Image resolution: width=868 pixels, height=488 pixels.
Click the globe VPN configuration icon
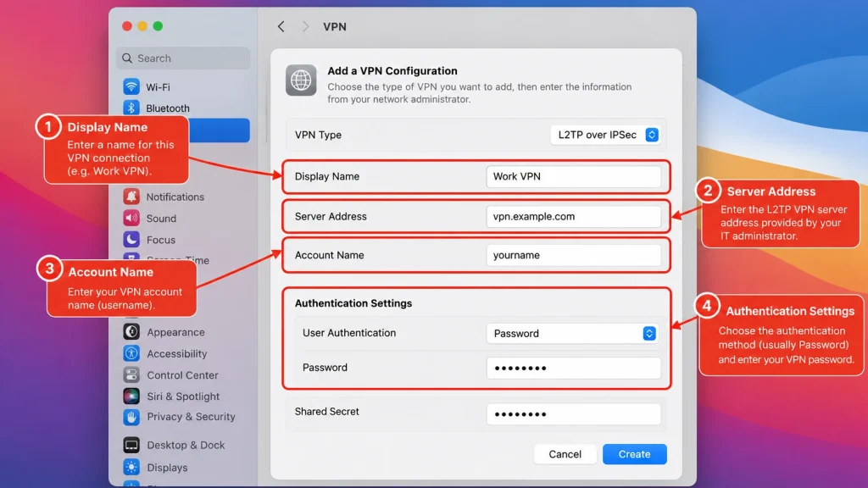[x=301, y=80]
